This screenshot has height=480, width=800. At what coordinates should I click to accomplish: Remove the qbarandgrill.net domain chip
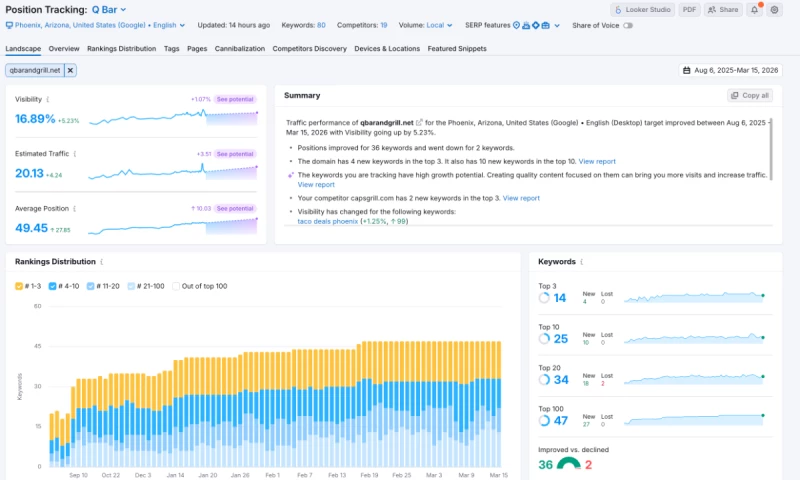pyautogui.click(x=71, y=70)
